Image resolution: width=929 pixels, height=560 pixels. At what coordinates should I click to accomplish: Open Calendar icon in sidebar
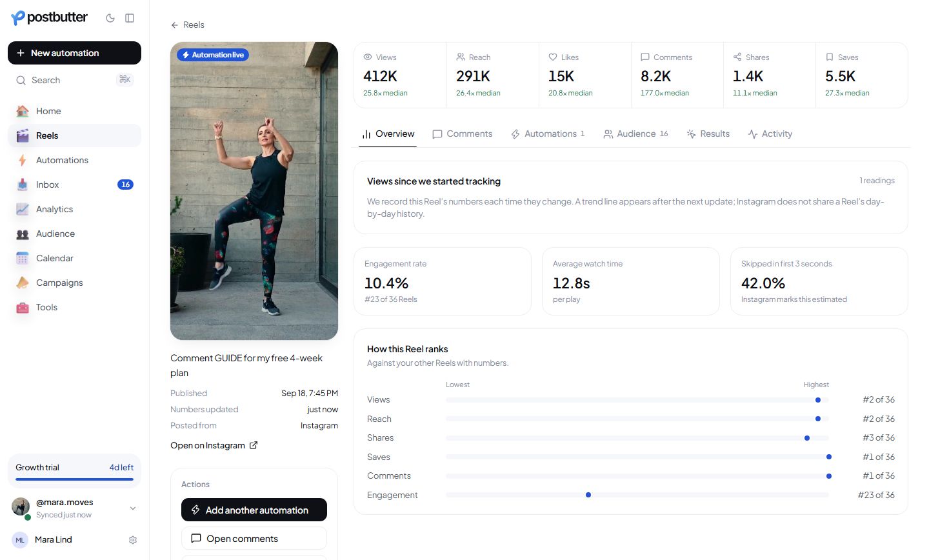pyautogui.click(x=23, y=258)
